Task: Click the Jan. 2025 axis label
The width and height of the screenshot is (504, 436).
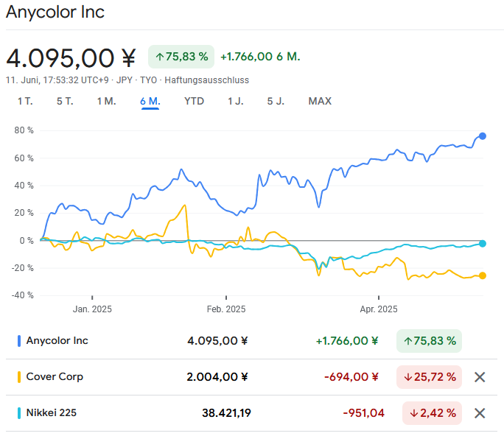Action: 92,309
